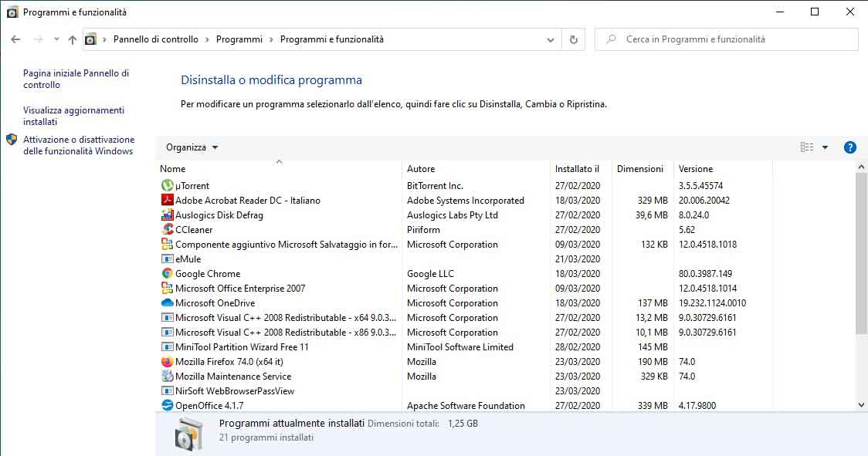Select the Visual C++ 2008 x86 icon
Viewport: 868px width, 456px height.
pos(167,332)
